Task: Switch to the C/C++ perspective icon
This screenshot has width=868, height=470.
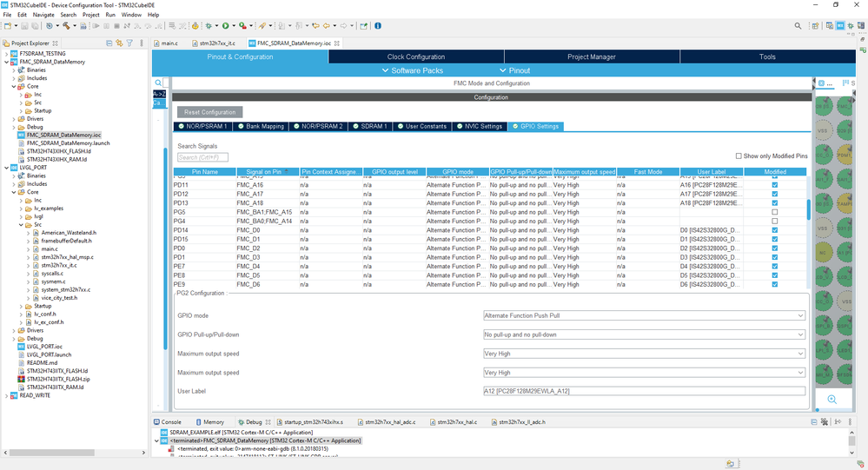Action: (x=829, y=25)
